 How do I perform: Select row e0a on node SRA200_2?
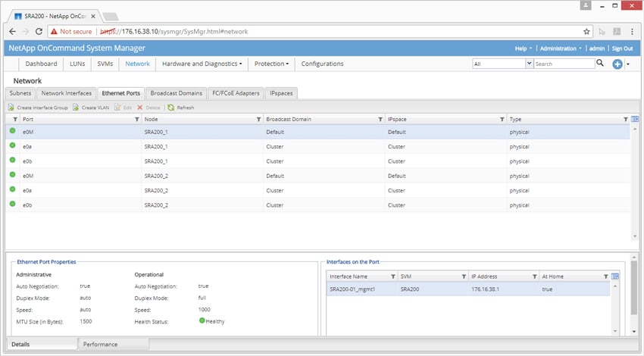[x=317, y=191]
